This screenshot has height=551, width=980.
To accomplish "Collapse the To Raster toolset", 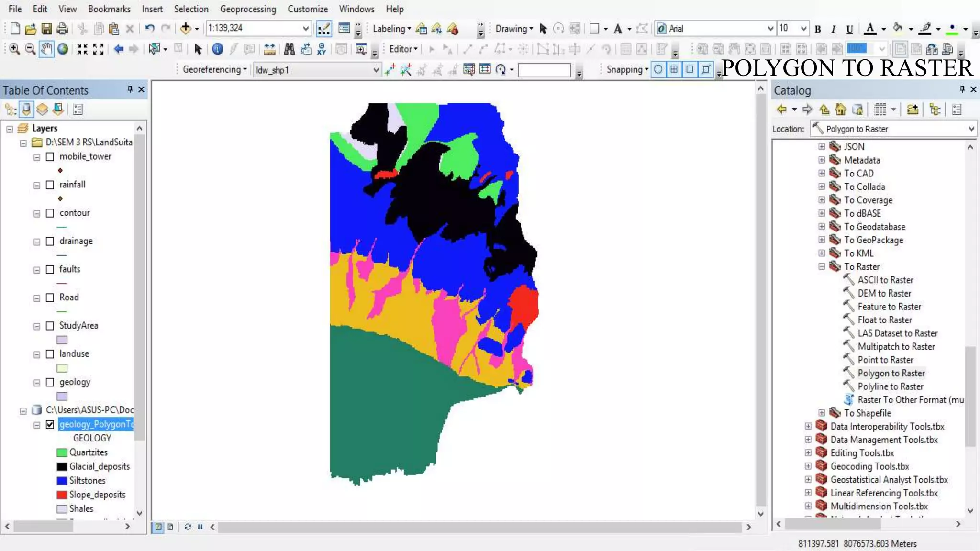I will (822, 266).
